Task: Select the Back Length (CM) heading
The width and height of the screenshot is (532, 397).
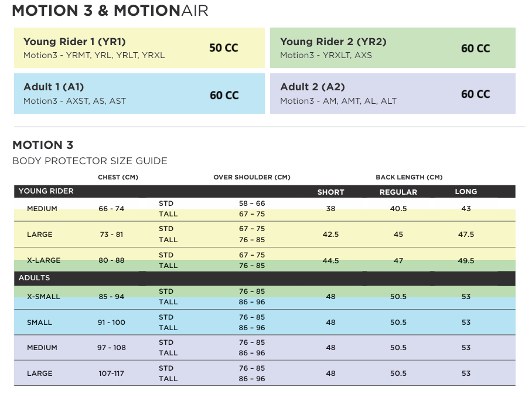Action: 409,177
